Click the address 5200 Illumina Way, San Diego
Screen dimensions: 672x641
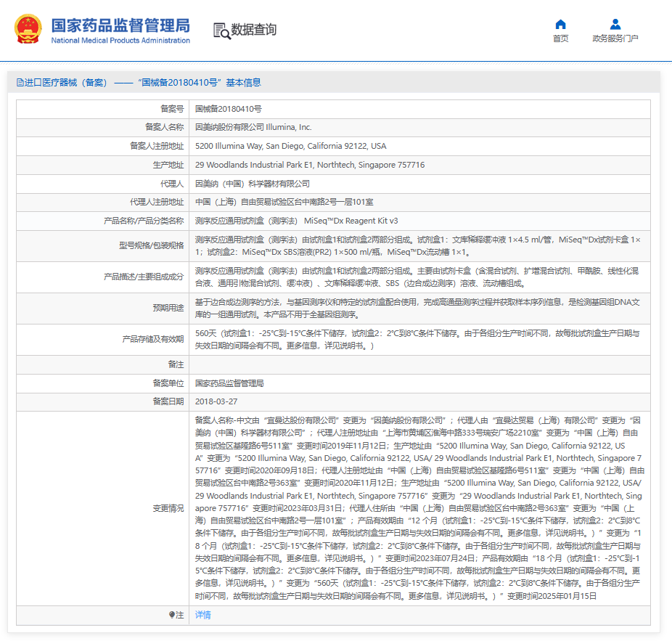[290, 146]
